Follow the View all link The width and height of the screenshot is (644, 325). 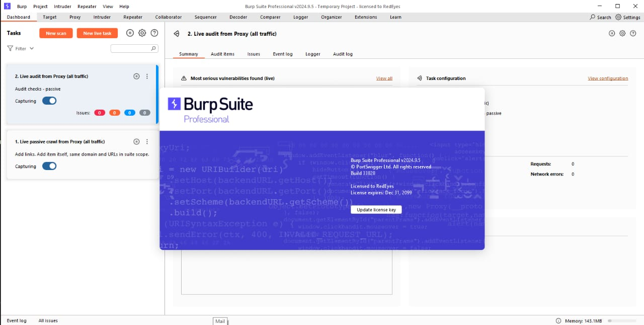[x=384, y=78]
